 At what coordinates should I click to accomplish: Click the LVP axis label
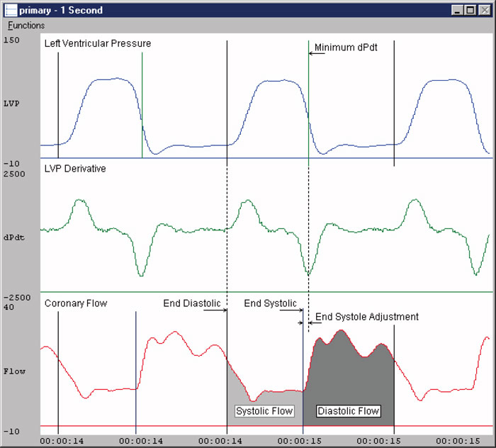[12, 103]
